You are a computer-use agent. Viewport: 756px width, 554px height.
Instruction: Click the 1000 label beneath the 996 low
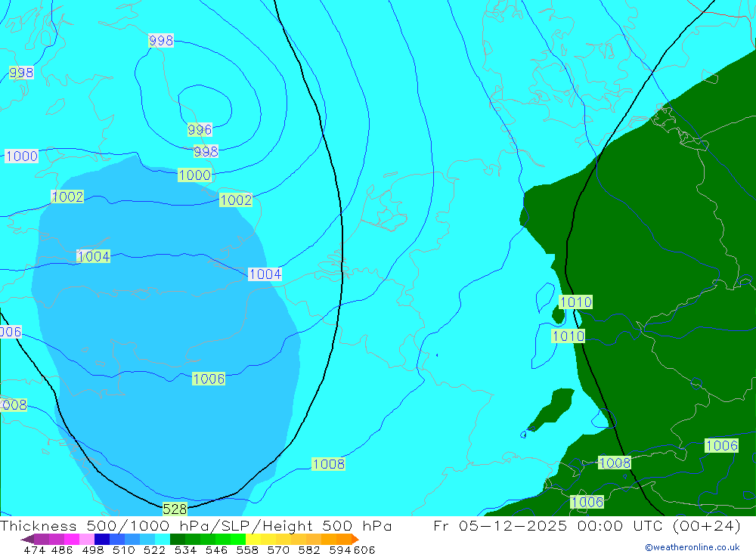click(x=195, y=175)
